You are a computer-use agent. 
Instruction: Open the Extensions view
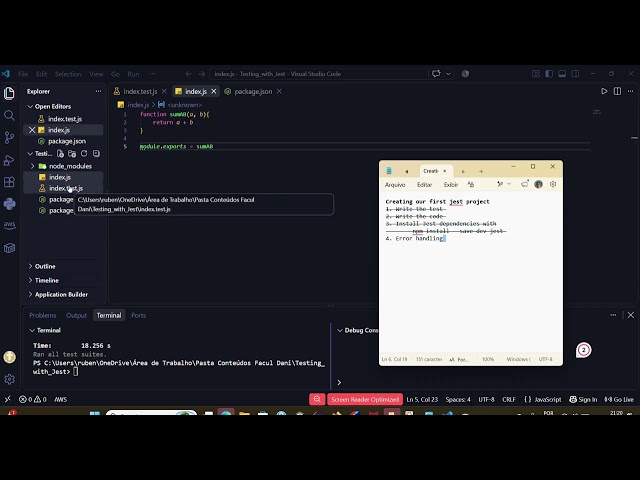[x=9, y=182]
